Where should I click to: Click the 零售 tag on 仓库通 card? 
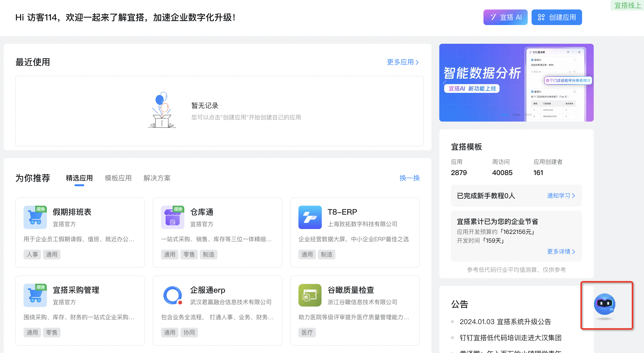189,254
